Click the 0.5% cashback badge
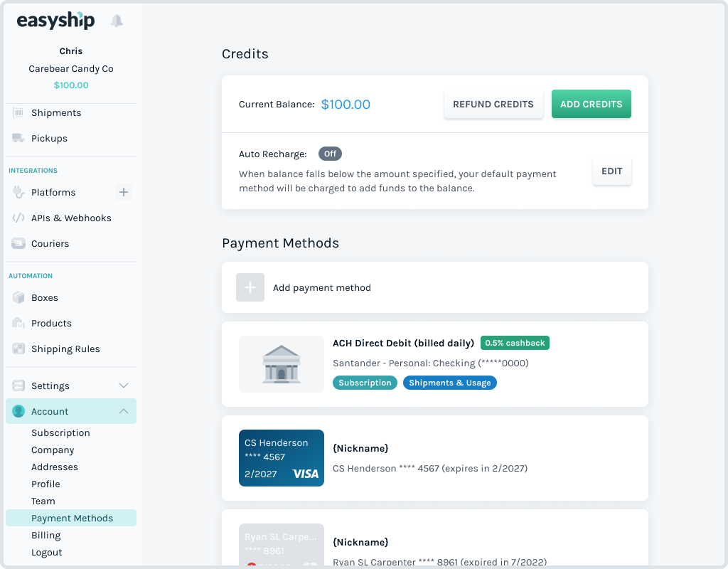The image size is (728, 569). [515, 343]
